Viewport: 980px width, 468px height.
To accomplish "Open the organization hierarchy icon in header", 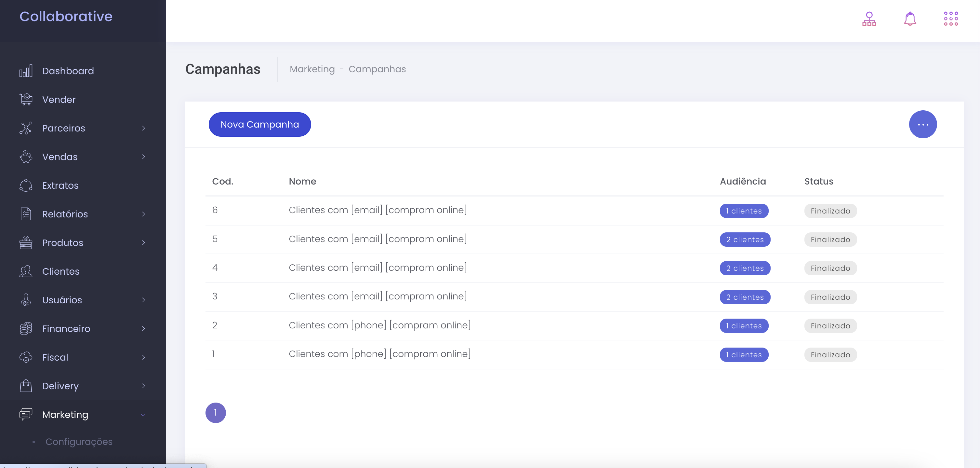I will [869, 19].
